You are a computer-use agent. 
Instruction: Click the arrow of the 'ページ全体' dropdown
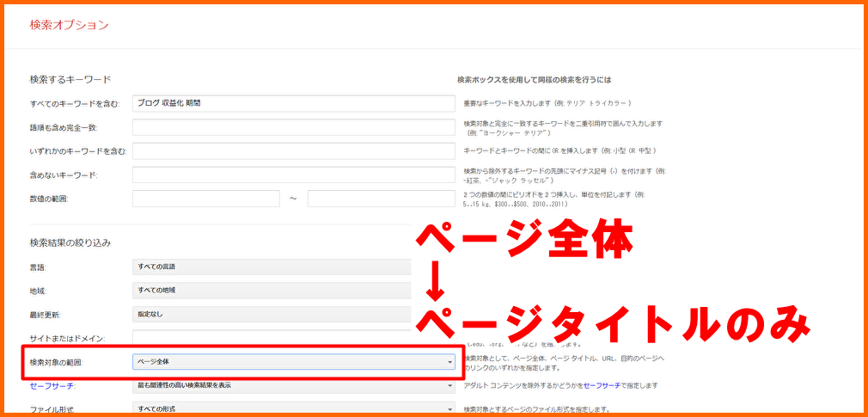point(449,362)
